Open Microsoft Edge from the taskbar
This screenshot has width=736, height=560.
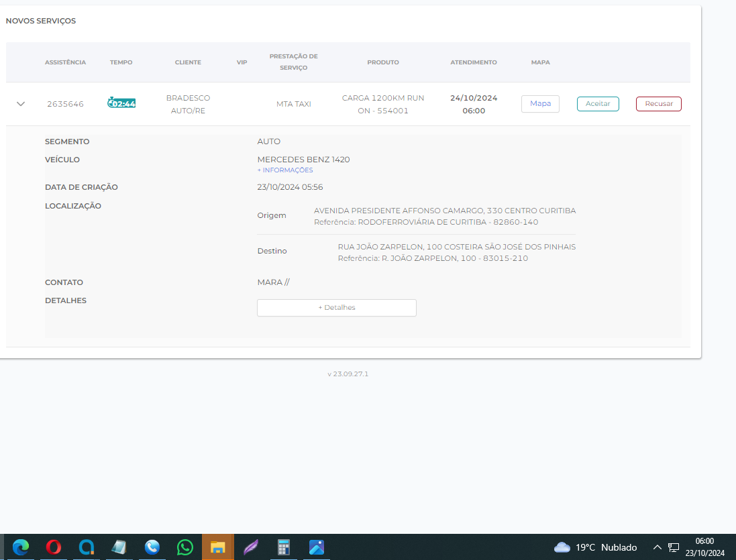click(21, 547)
